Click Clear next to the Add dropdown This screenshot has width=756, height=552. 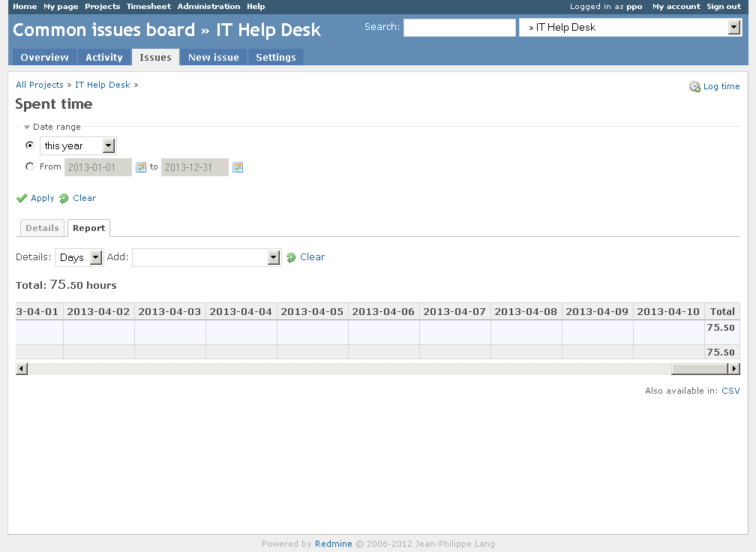coord(313,257)
